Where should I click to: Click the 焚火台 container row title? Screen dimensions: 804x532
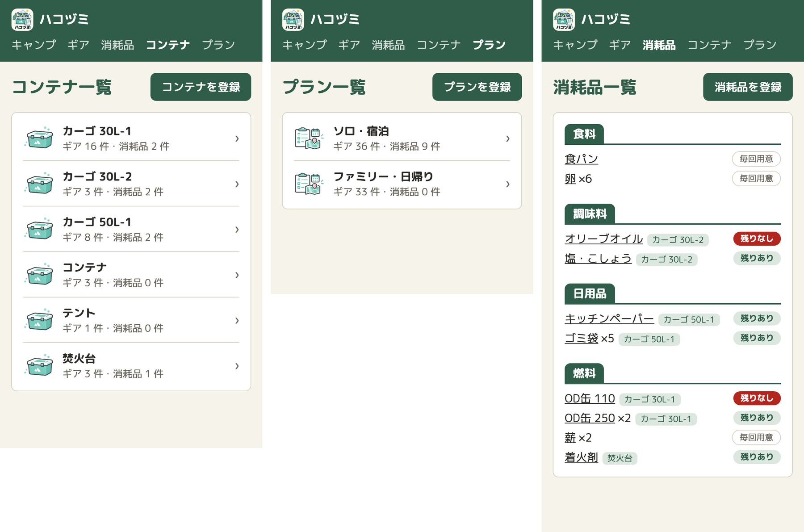tap(79, 358)
